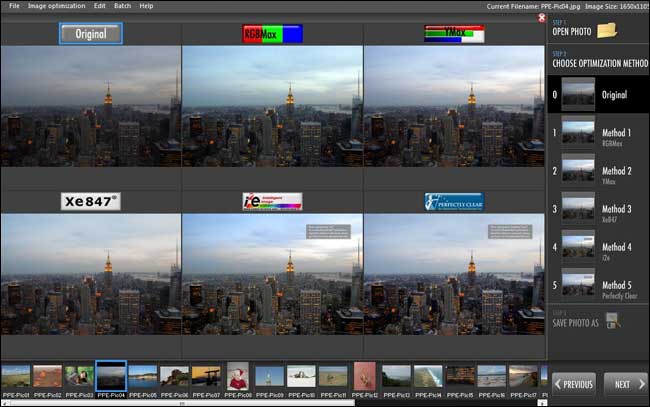Click the Open Photo folder icon
This screenshot has width=650, height=407.
click(x=606, y=29)
